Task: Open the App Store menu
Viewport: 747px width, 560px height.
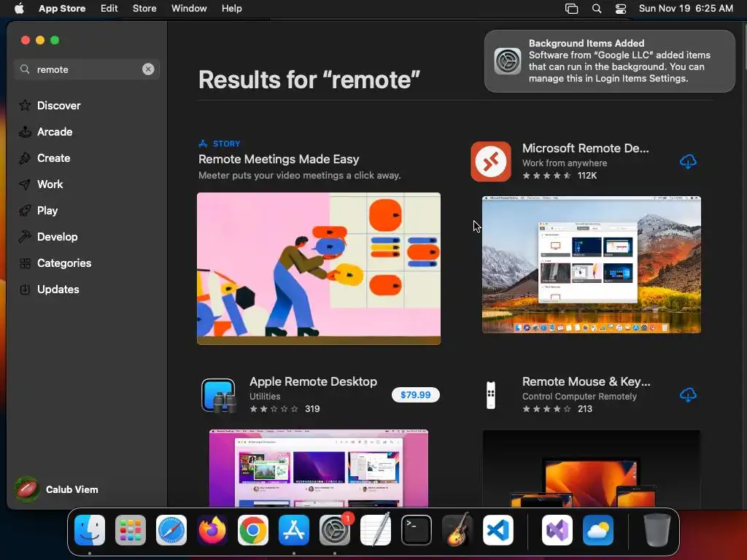Action: click(62, 8)
